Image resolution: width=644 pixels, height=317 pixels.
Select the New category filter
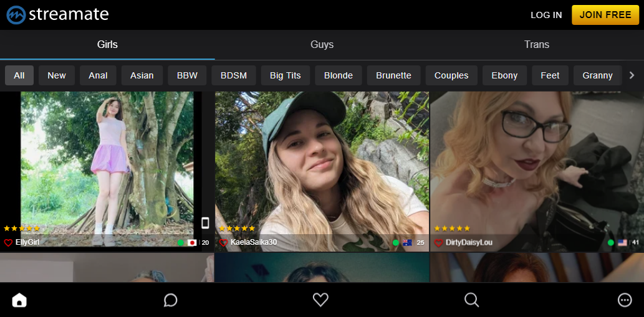[x=57, y=75]
